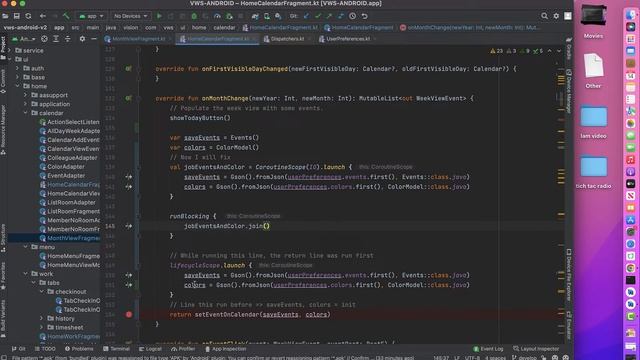The image size is (640, 360).
Task: Expand the auth folder
Action: (x=18, y=68)
